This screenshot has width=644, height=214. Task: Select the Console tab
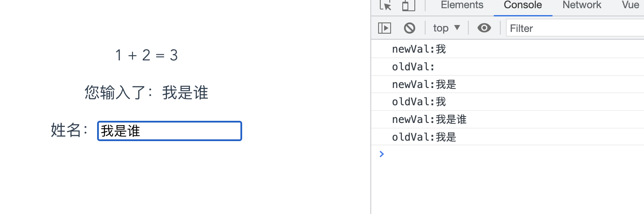click(523, 5)
